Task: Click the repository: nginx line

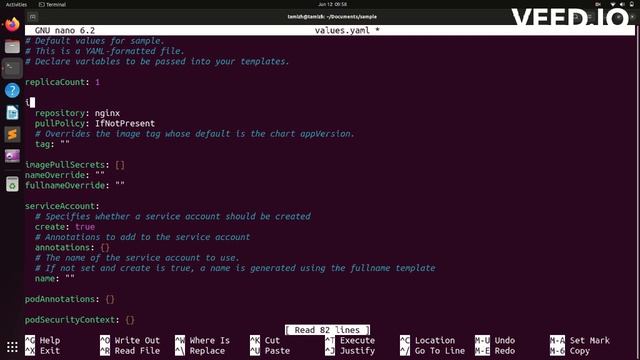Action: coord(78,113)
